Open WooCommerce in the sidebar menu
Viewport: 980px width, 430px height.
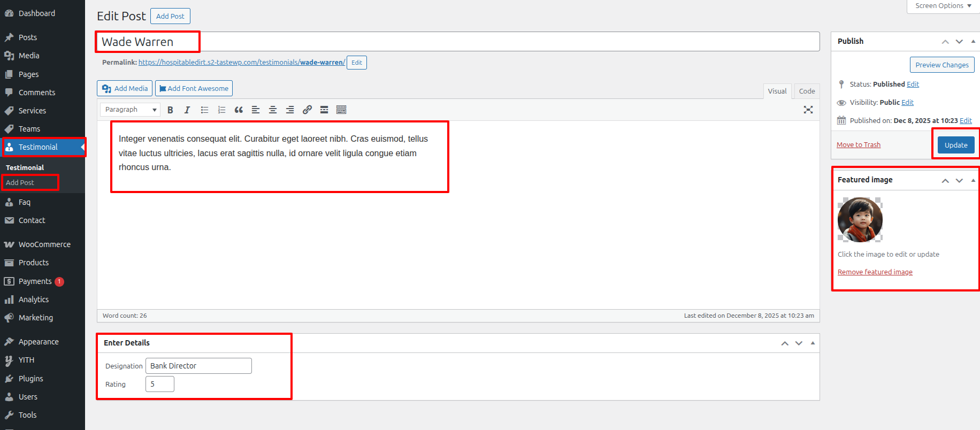click(44, 244)
